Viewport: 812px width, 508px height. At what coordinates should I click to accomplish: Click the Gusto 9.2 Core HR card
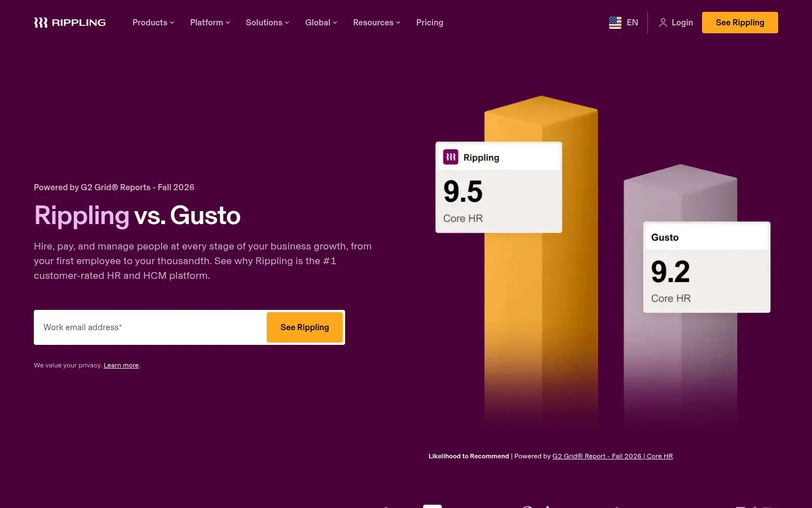point(707,267)
